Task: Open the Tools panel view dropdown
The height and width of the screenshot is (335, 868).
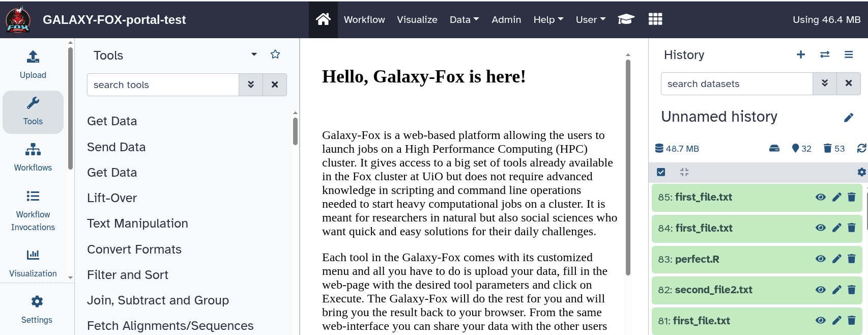Action: (x=254, y=54)
